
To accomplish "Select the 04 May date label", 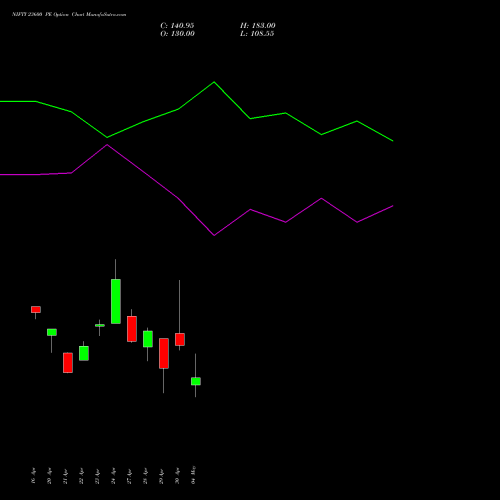I will (193, 475).
